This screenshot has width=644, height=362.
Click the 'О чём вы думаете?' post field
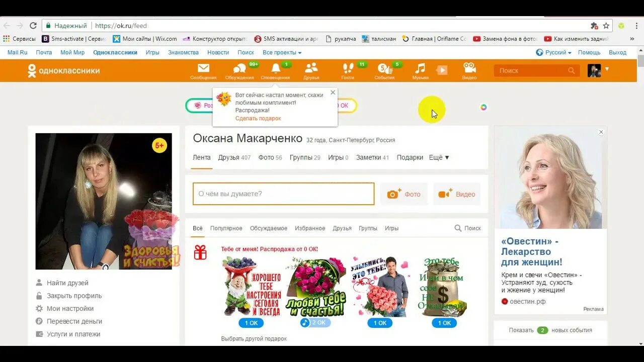point(284,194)
